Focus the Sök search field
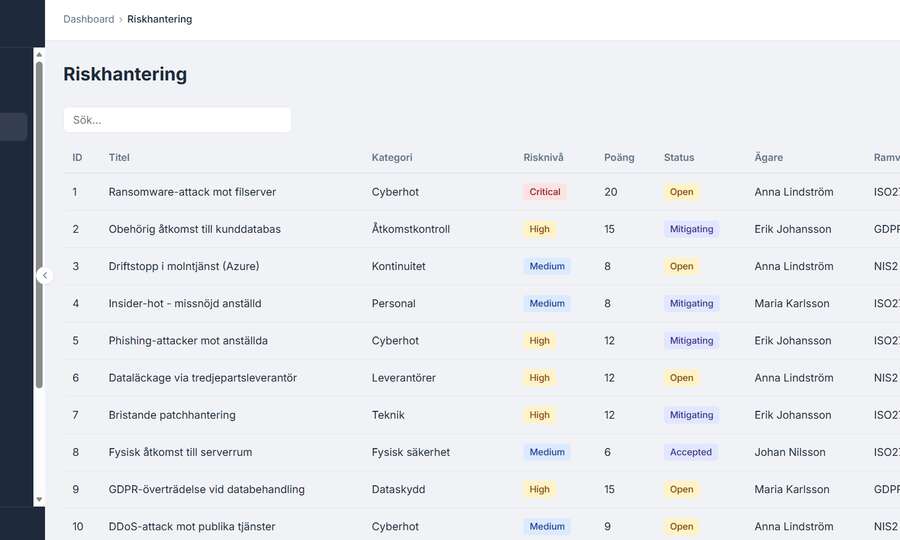 [x=177, y=120]
